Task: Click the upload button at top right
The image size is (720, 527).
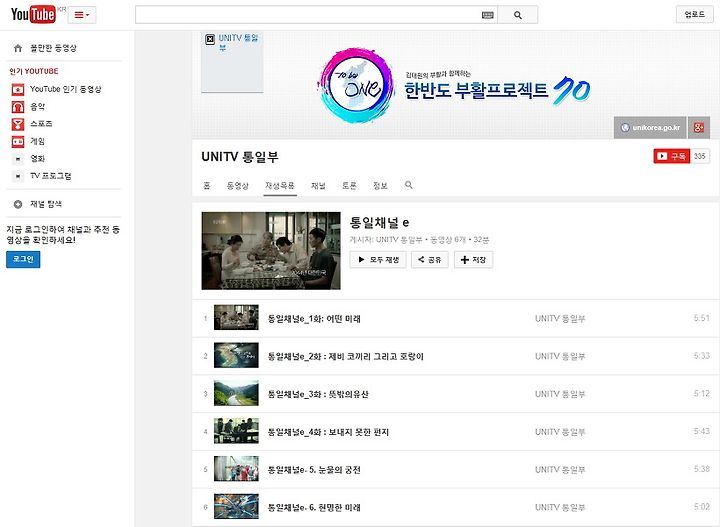Action: (x=694, y=15)
